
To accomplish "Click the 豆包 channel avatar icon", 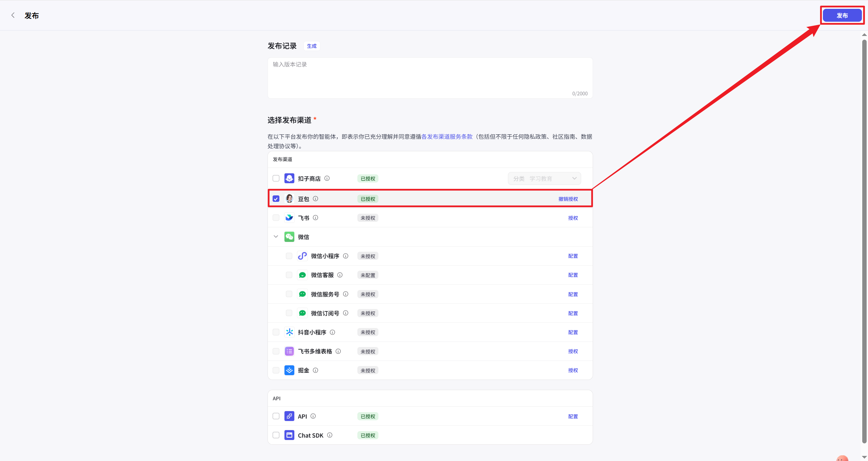I will 289,199.
